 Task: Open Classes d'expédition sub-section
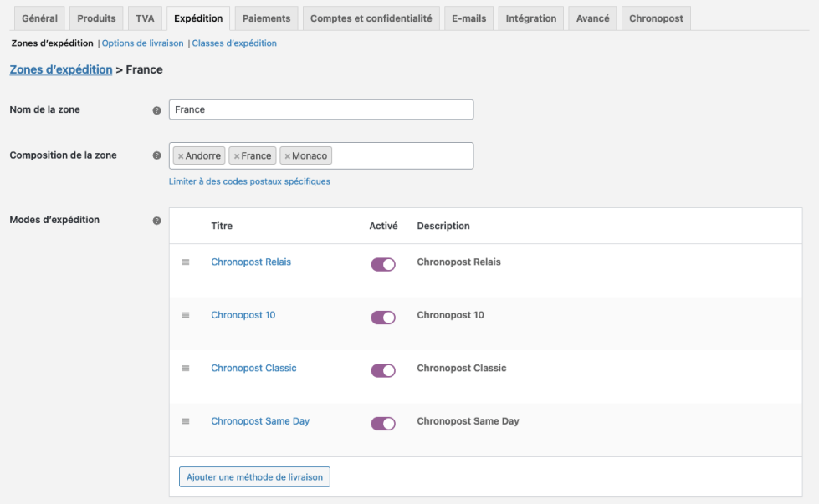tap(234, 43)
